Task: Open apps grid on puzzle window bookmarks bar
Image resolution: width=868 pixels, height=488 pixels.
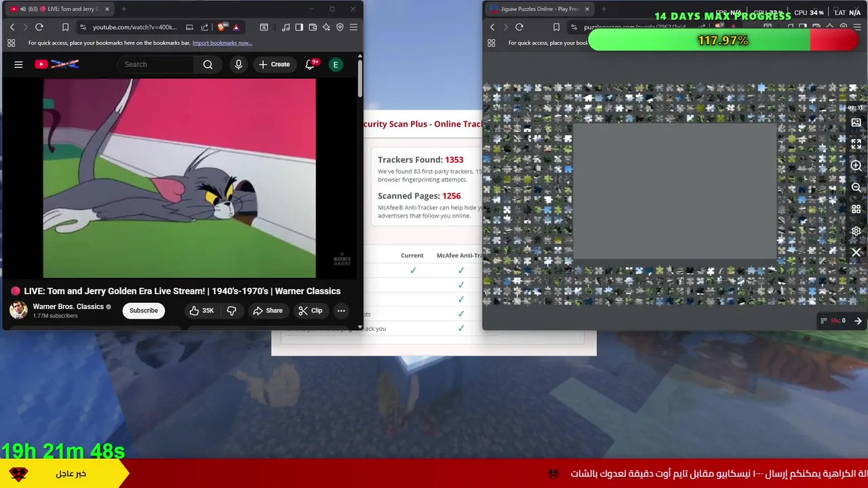Action: [491, 43]
